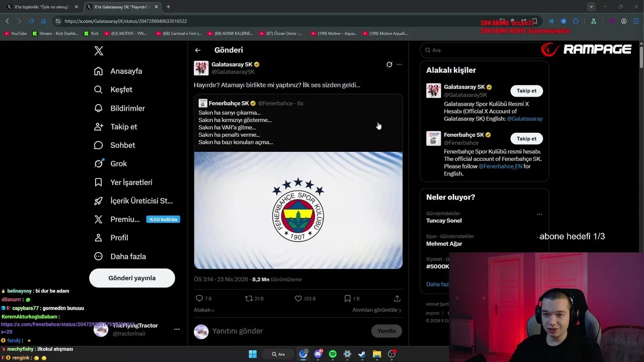
Task: Click the address bar URL
Action: point(126,21)
